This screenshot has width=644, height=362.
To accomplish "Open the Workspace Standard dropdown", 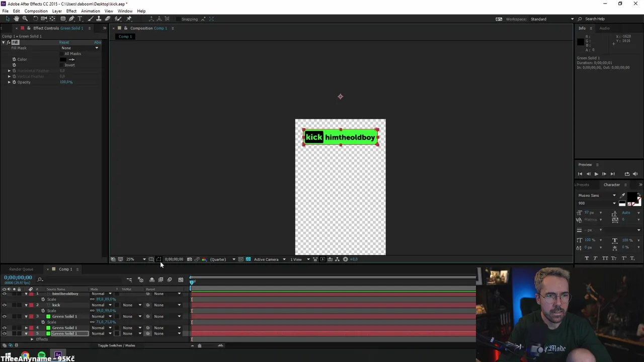I will (553, 19).
